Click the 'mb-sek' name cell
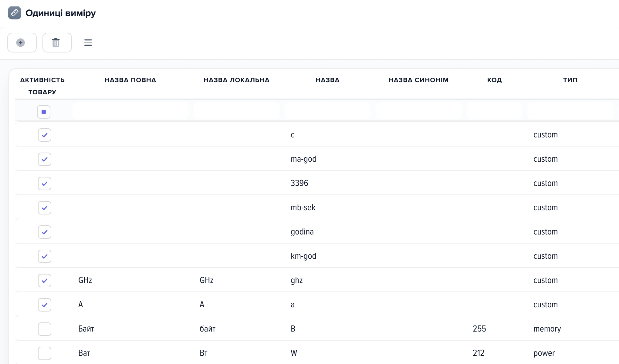 pos(303,207)
